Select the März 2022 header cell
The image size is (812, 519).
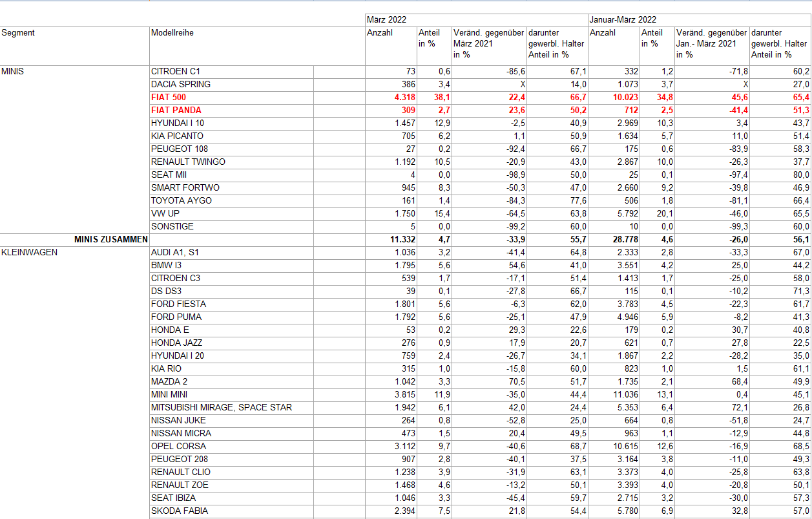pos(386,20)
